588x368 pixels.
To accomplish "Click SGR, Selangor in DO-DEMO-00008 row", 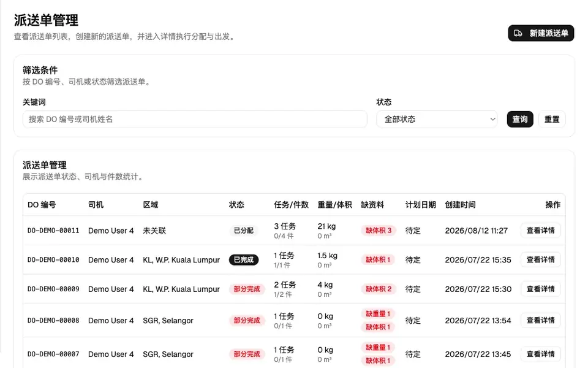I will 168,321.
